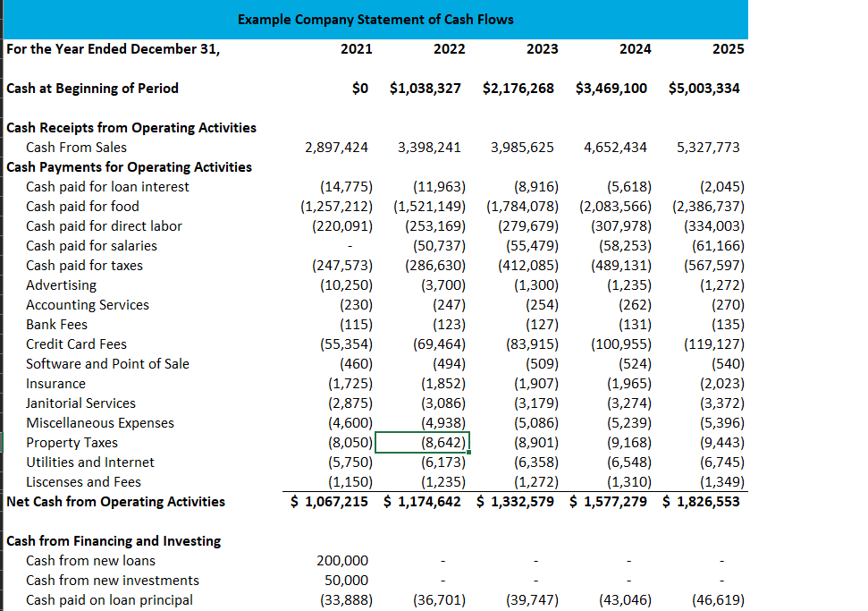Select the (494) software cost cell
The height and width of the screenshot is (611, 868).
click(x=450, y=363)
